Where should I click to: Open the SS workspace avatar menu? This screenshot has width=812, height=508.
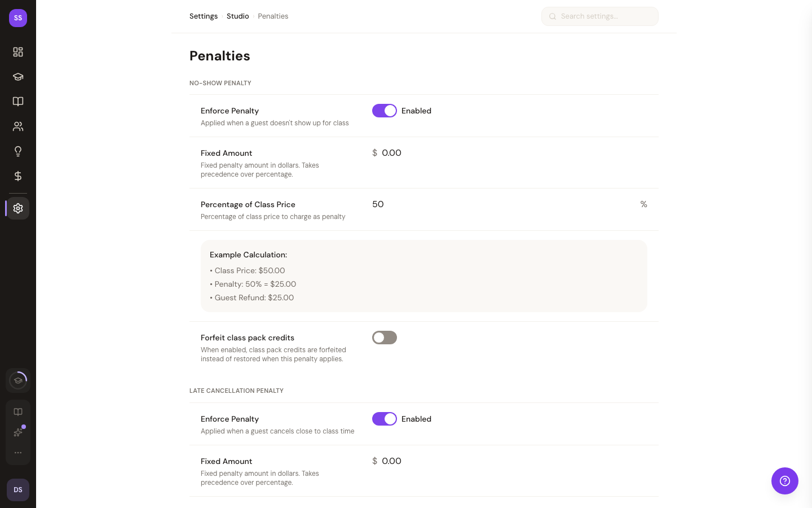(18, 18)
